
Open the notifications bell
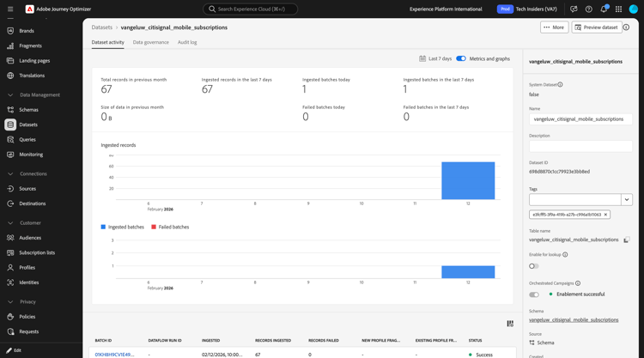[x=604, y=9]
